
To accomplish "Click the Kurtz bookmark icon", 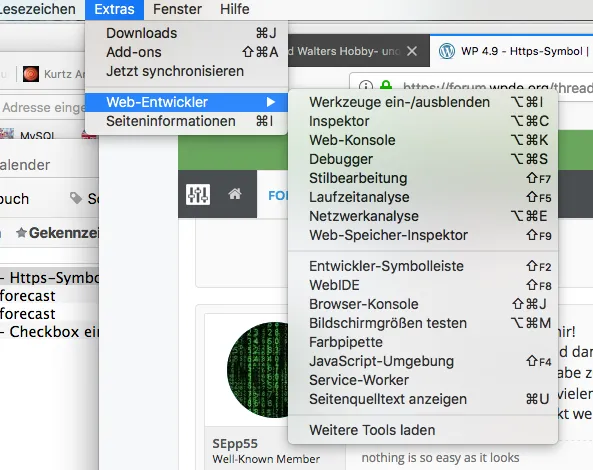I will point(31,74).
